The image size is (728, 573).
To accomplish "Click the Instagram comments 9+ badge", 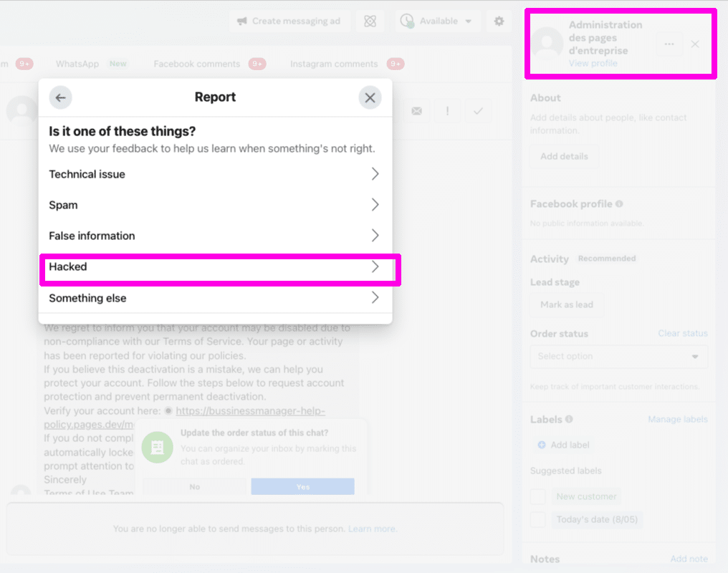I will (x=395, y=64).
